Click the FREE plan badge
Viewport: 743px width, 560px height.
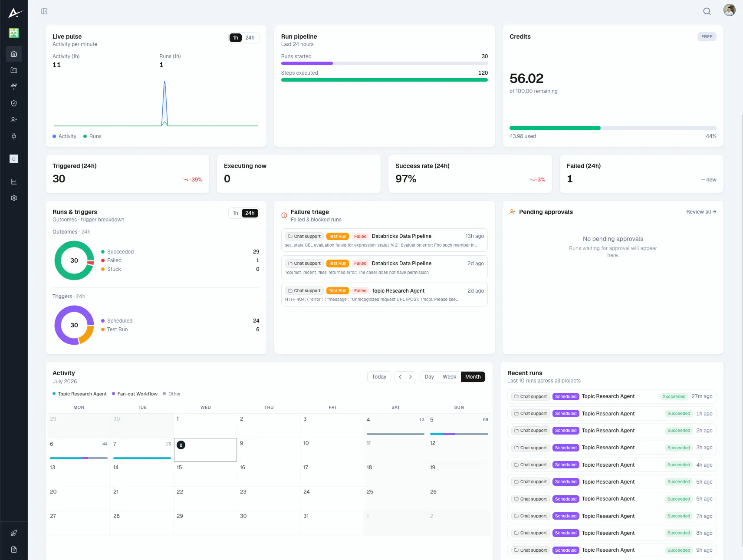tap(707, 37)
